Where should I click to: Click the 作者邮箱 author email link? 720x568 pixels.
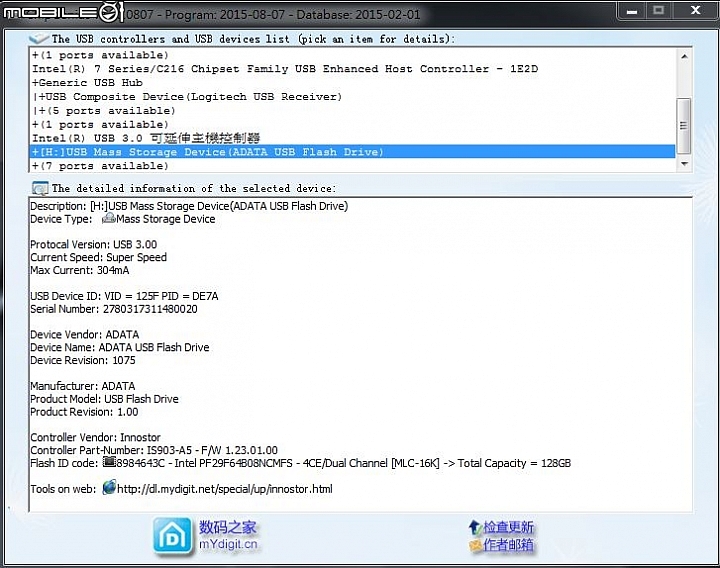coord(508,545)
